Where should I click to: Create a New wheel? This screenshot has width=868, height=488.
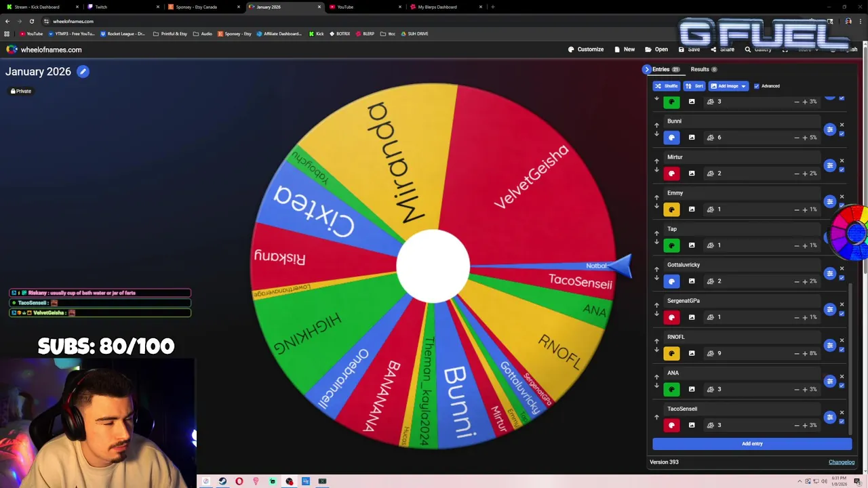click(x=625, y=49)
